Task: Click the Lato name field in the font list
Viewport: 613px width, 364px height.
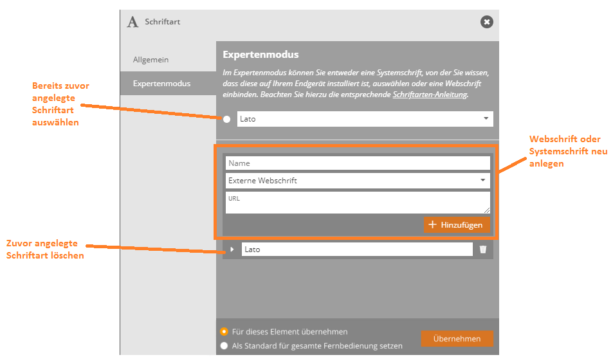Action: click(357, 250)
